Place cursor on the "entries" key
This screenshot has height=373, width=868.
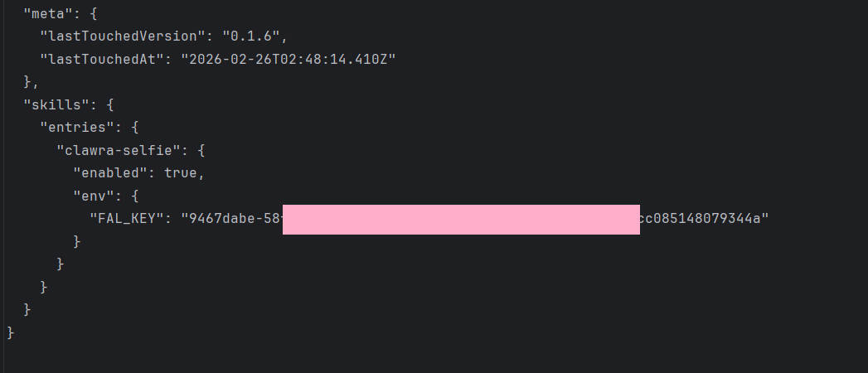coord(75,127)
